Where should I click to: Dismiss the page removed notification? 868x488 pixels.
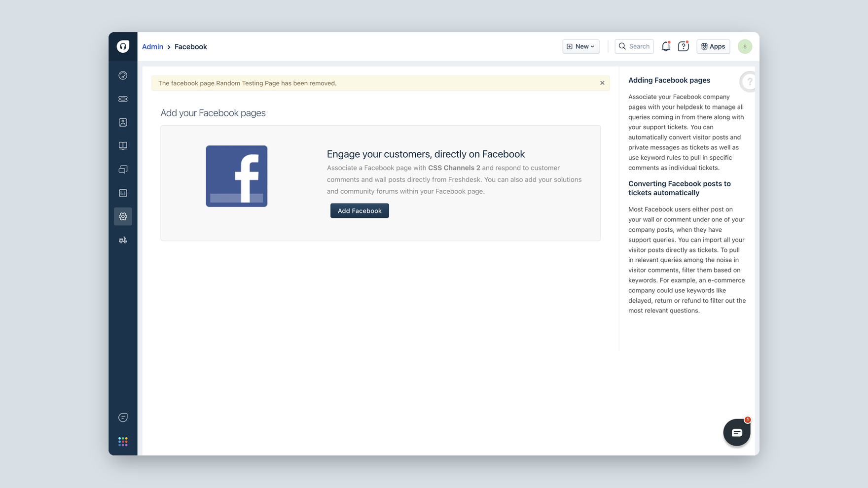pos(602,83)
